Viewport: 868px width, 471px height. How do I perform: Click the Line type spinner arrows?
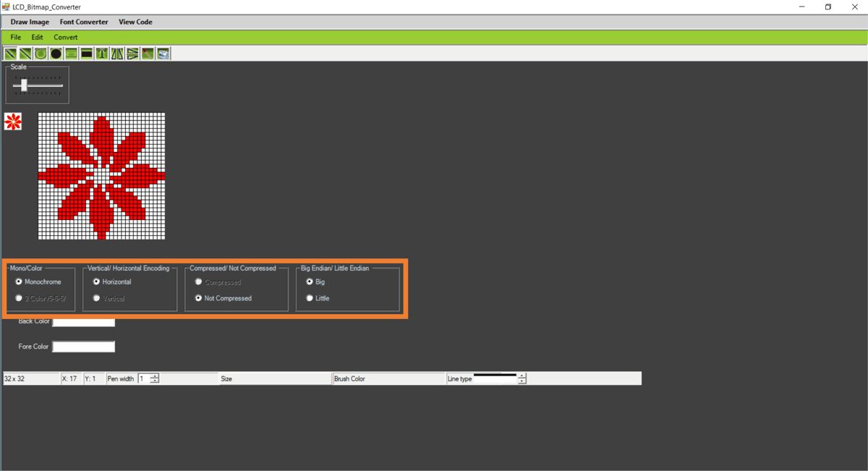(x=522, y=378)
